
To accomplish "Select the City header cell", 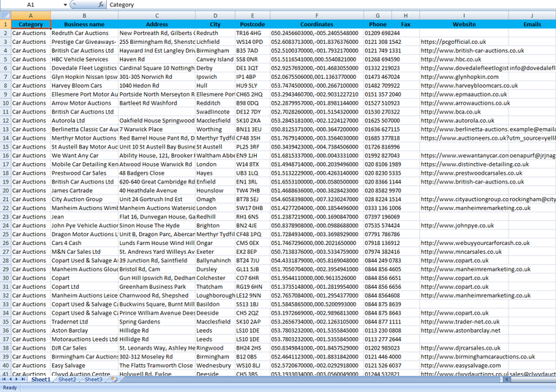I will (x=215, y=24).
